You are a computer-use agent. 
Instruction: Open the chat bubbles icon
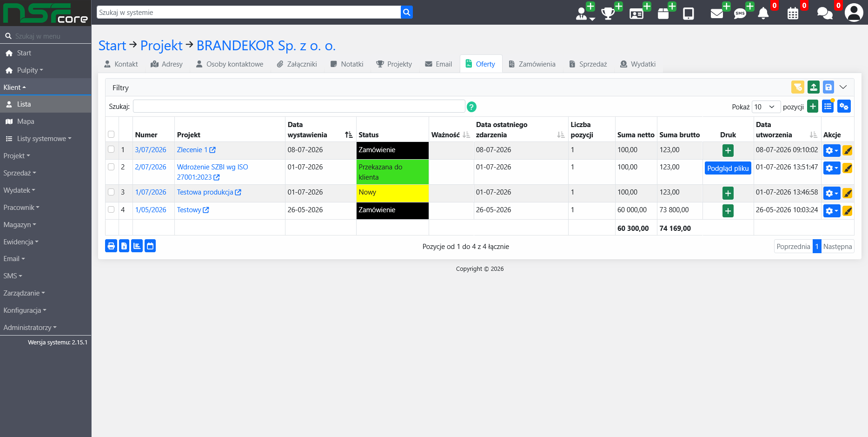(825, 13)
